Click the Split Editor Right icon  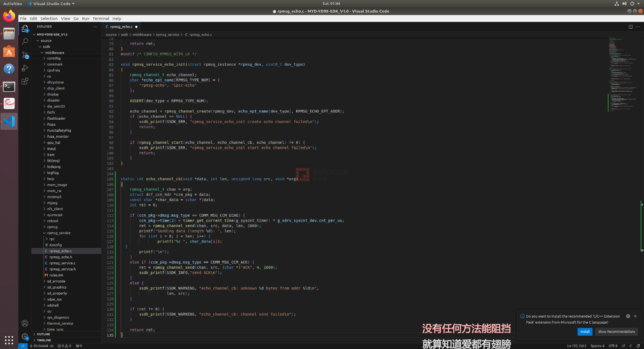630,27
